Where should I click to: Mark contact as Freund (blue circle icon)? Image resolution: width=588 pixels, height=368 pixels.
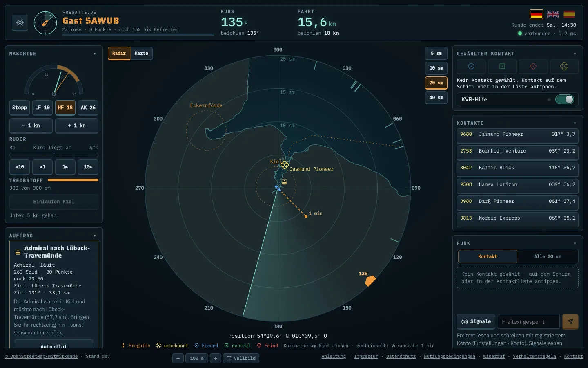[471, 66]
